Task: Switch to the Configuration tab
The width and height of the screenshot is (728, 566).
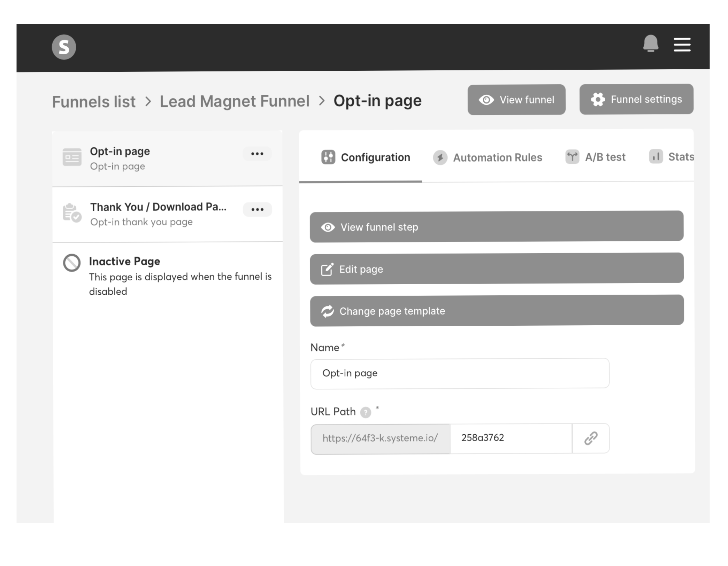Action: [365, 157]
